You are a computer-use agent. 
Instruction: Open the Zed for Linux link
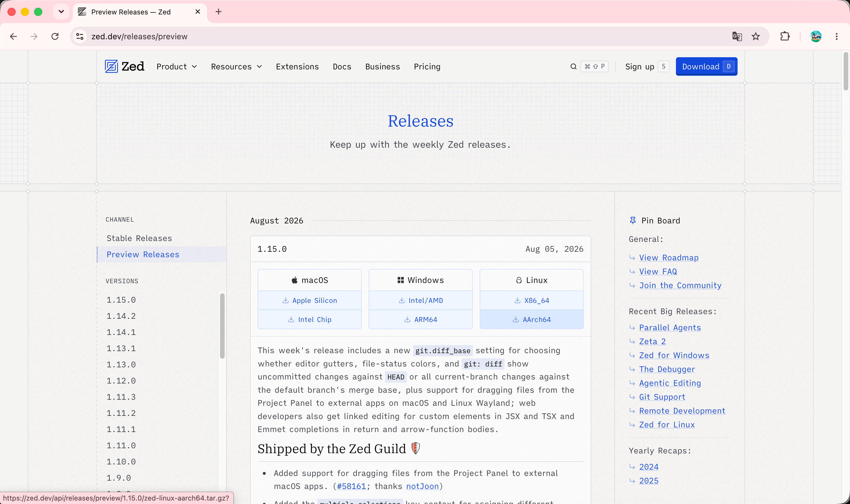click(x=667, y=425)
